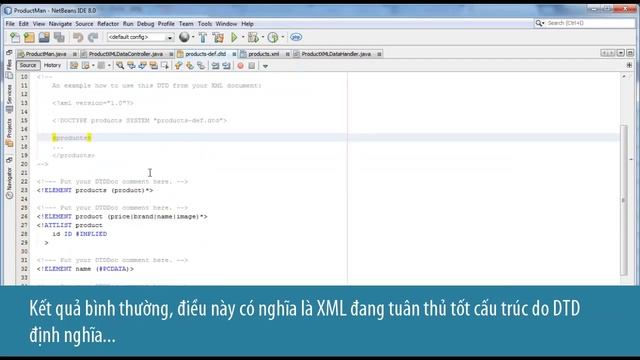Click the Redo arrow icon
Viewport: 640px width, 360px height.
(x=93, y=38)
